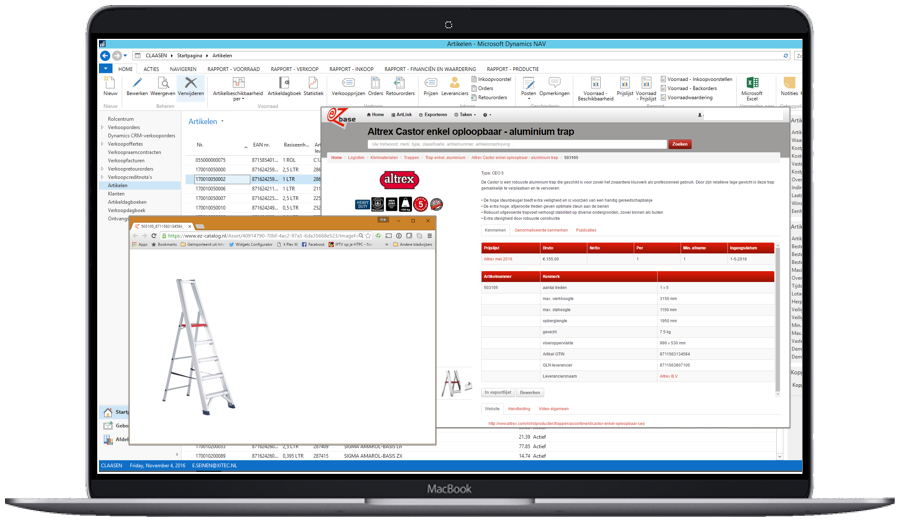Click the red Zoeken search button
Screen dimensions: 899x521
pyautogui.click(x=680, y=144)
